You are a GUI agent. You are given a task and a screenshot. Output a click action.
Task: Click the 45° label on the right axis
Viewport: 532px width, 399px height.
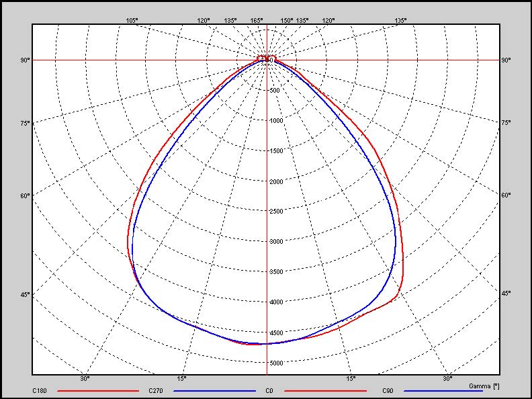(x=506, y=293)
